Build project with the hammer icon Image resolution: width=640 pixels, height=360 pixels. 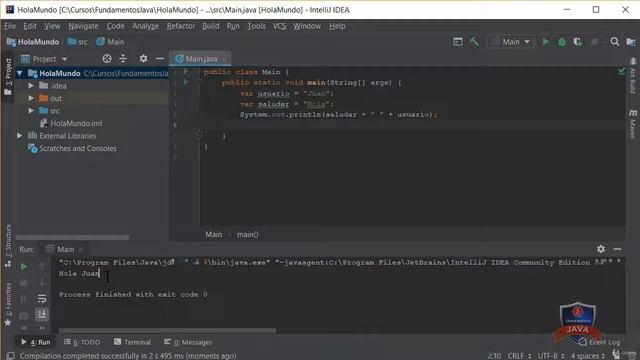coord(474,42)
